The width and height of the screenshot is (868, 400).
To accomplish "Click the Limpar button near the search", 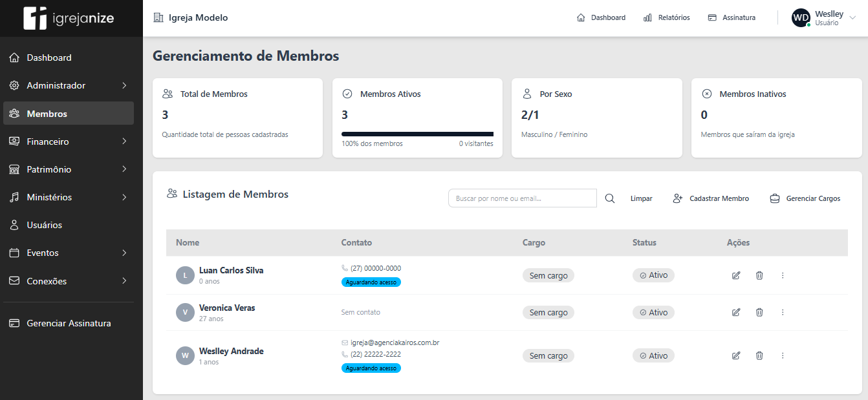I will coord(641,198).
